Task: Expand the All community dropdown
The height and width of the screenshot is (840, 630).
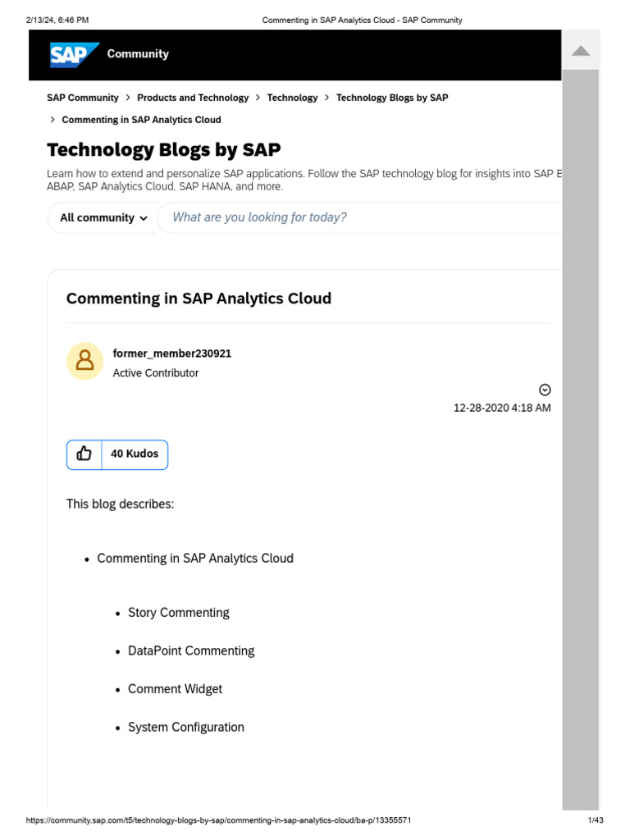Action: click(x=103, y=217)
